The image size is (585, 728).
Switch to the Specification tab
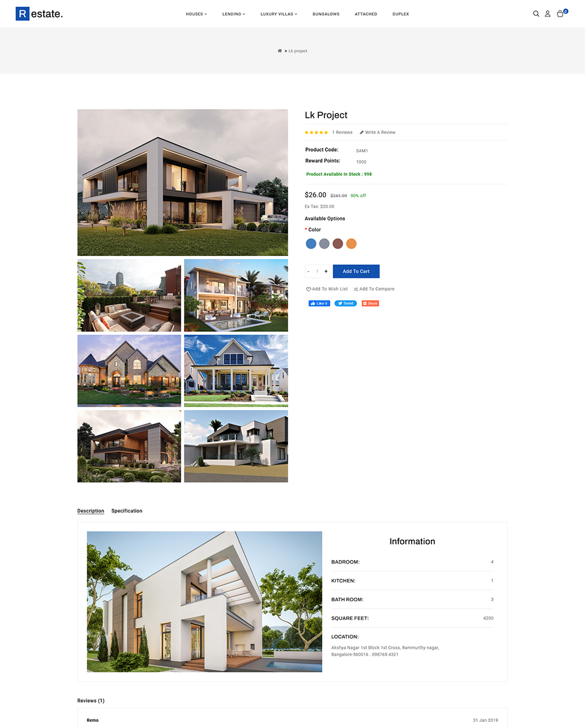[x=127, y=511]
